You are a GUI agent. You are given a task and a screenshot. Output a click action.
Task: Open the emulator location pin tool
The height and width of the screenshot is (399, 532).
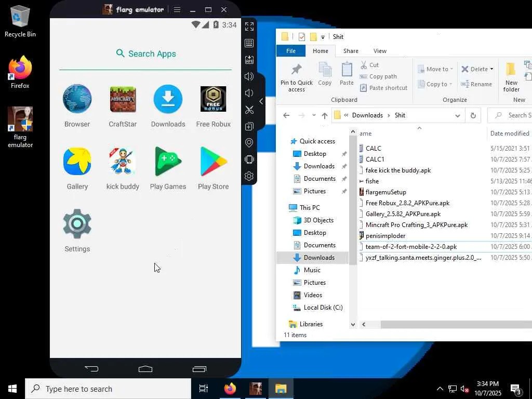click(249, 143)
